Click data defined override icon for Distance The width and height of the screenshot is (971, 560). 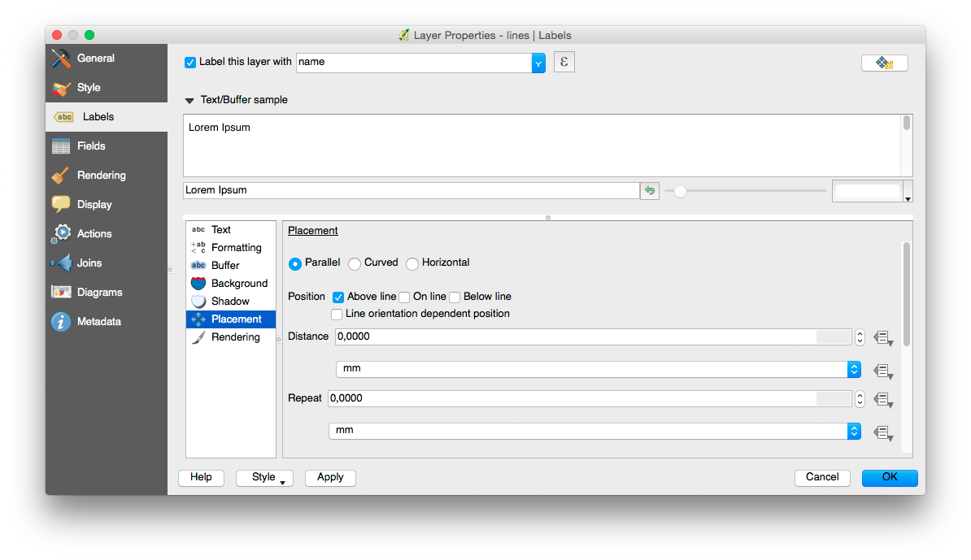[x=883, y=338]
